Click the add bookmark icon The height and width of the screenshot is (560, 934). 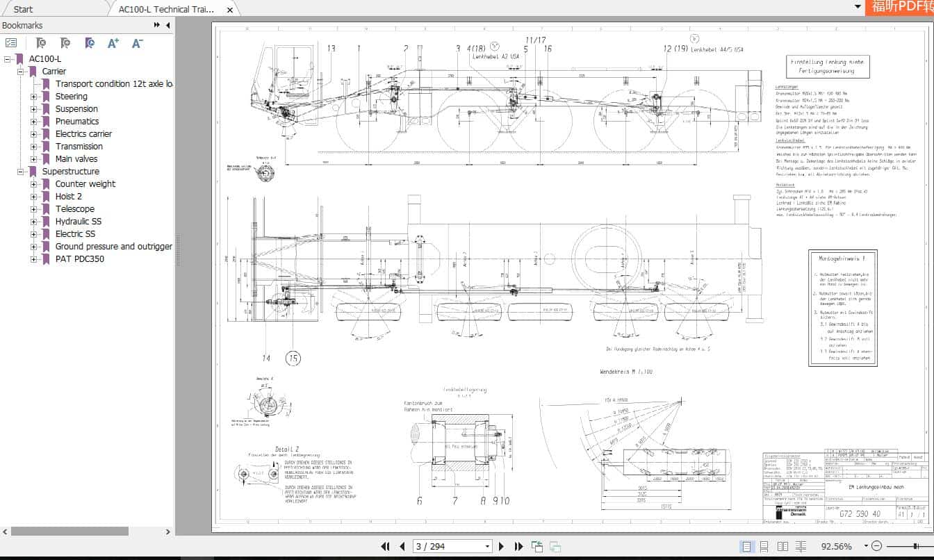[65, 43]
